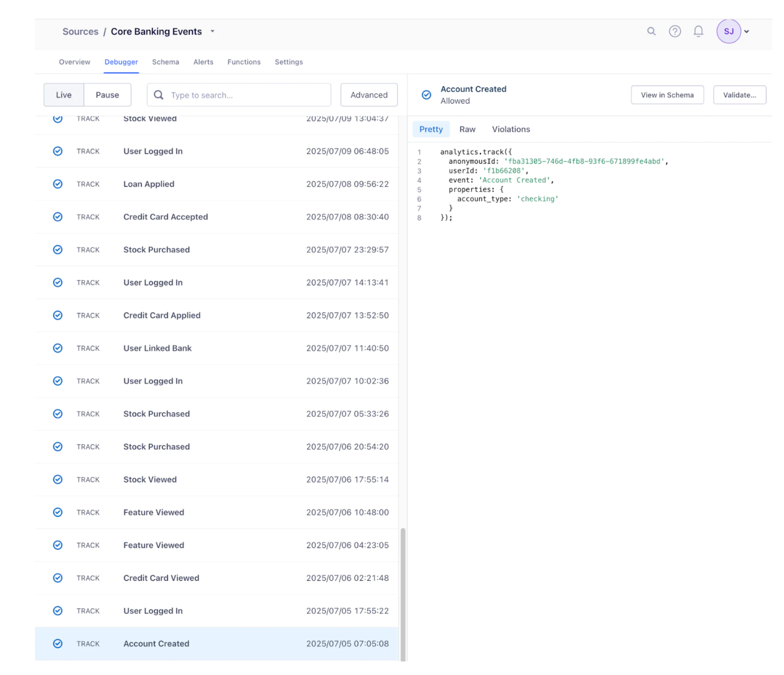
Task: Pause the live event stream
Action: tap(107, 95)
